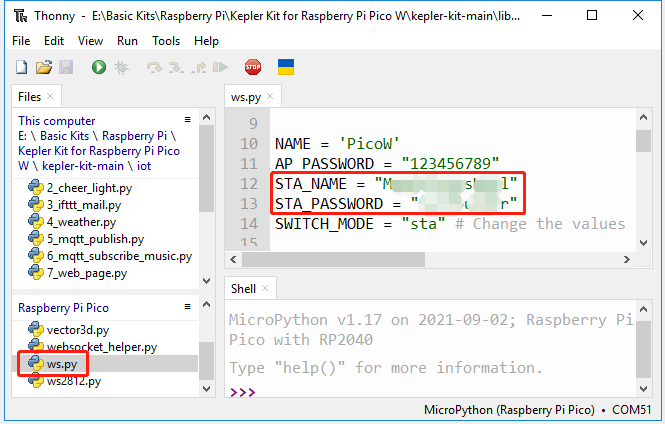665x424 pixels.
Task: Click down arrow of computer files scrollbar
Action: point(207,281)
